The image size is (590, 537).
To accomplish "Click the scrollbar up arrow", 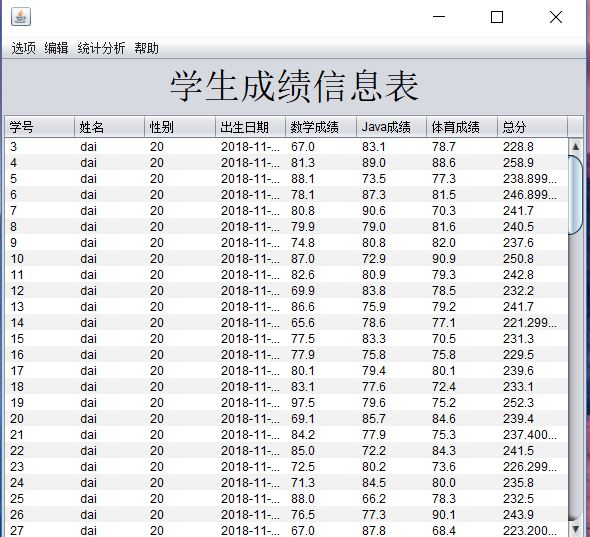I will [x=575, y=146].
